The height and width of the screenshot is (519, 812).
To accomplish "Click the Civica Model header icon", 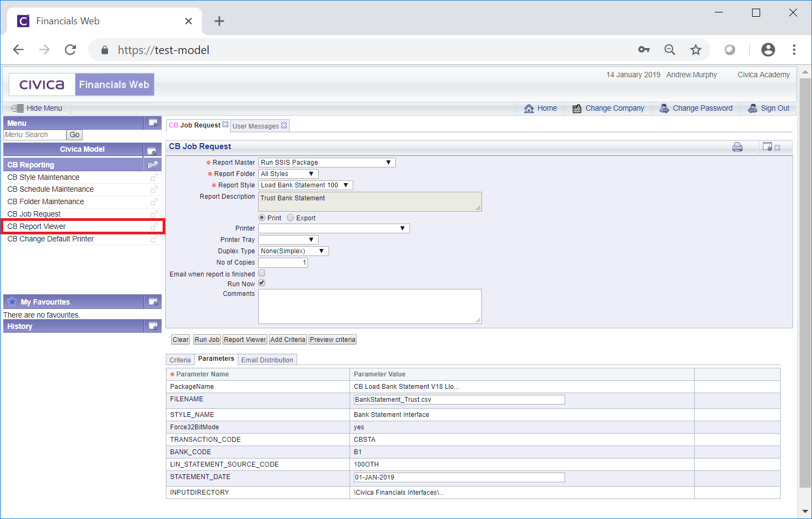I will (151, 150).
